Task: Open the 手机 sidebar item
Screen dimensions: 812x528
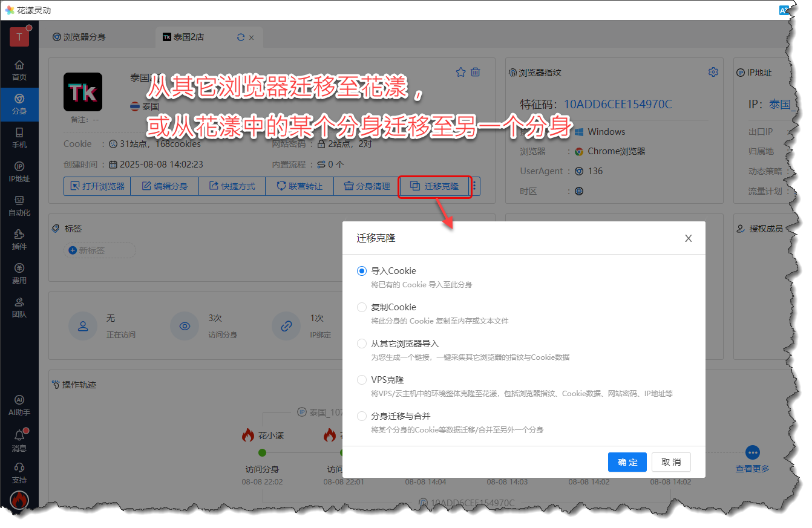Action: (19, 138)
